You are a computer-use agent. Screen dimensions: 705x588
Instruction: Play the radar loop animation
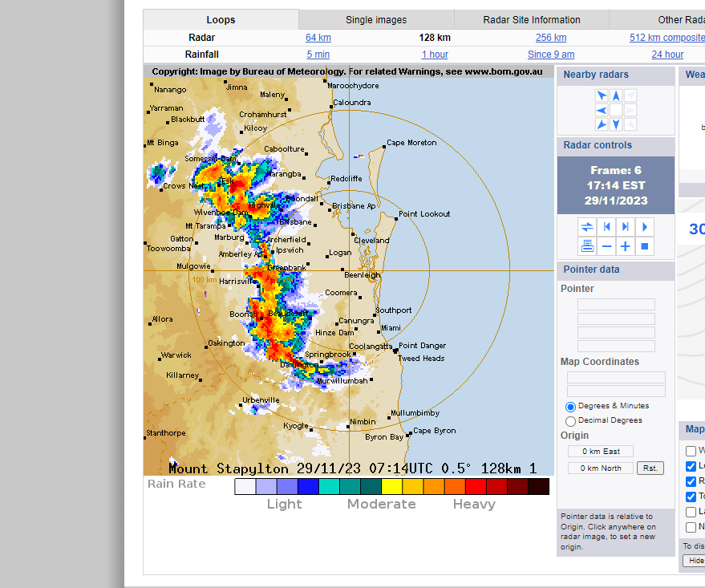(645, 227)
